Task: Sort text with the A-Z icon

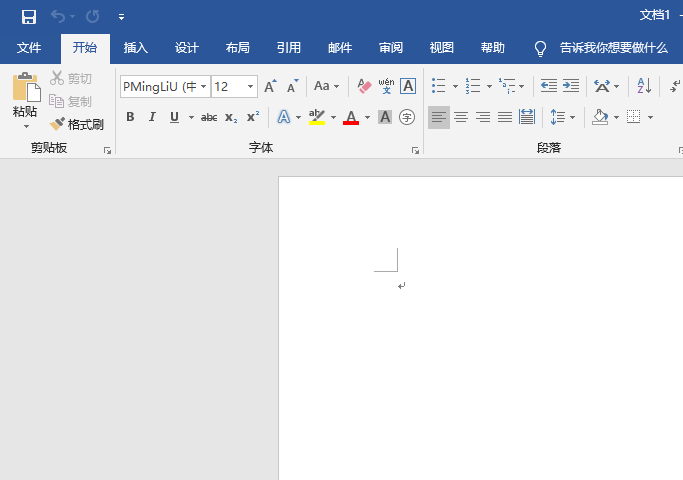Action: [644, 86]
